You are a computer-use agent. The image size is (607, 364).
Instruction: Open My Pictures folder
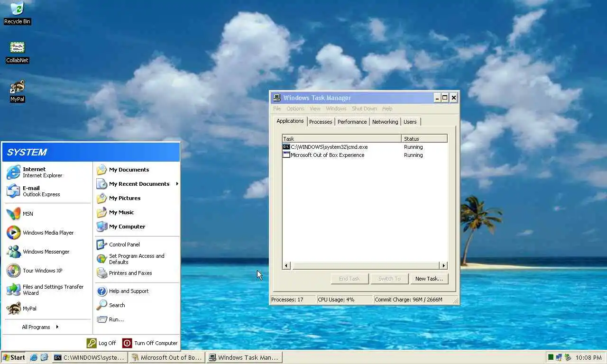point(137,198)
